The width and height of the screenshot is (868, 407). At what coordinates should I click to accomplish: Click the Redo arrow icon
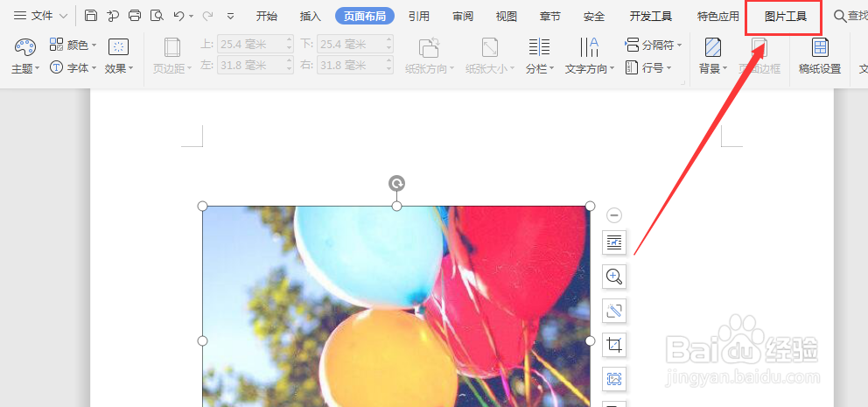208,16
